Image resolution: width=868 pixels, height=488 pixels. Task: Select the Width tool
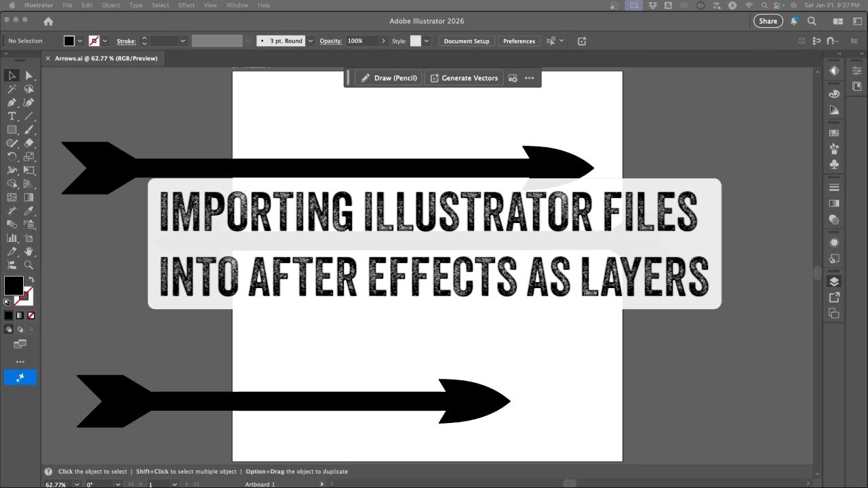pyautogui.click(x=12, y=170)
